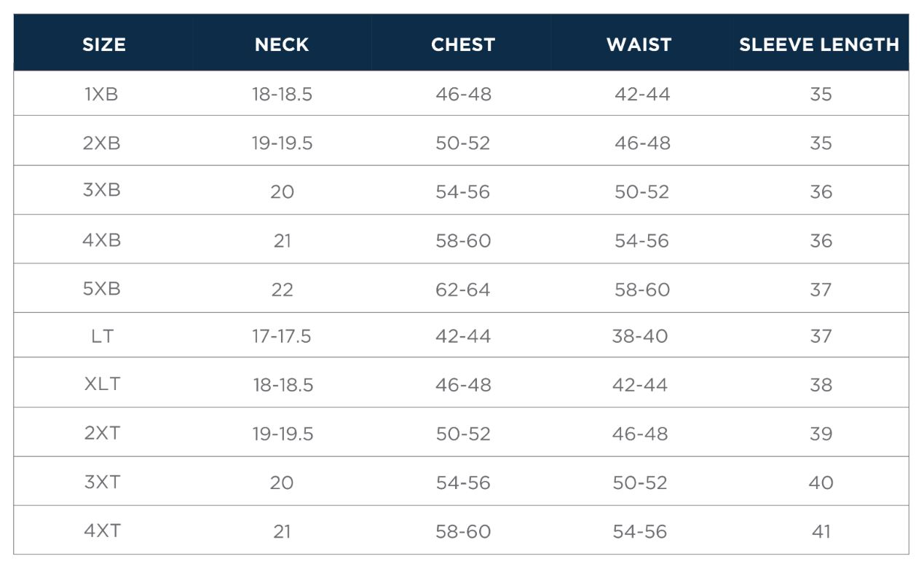Viewport: 924px width, 572px height.
Task: Click waist value 38-40 in LT row
Action: (639, 336)
